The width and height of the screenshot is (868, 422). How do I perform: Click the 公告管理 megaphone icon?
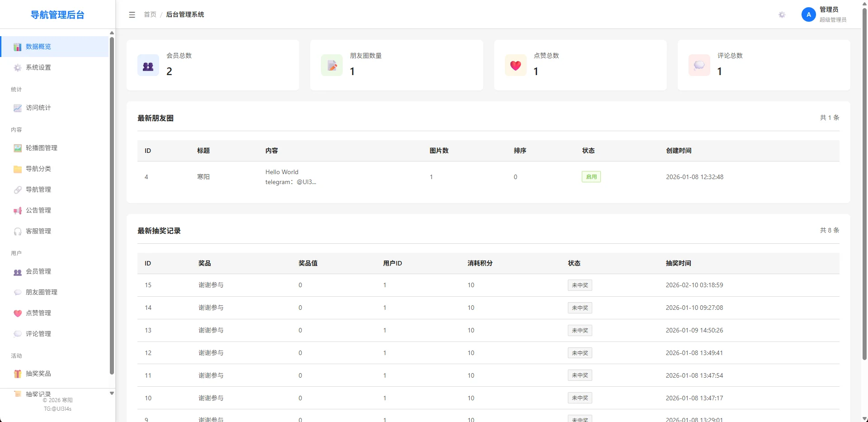(x=18, y=211)
